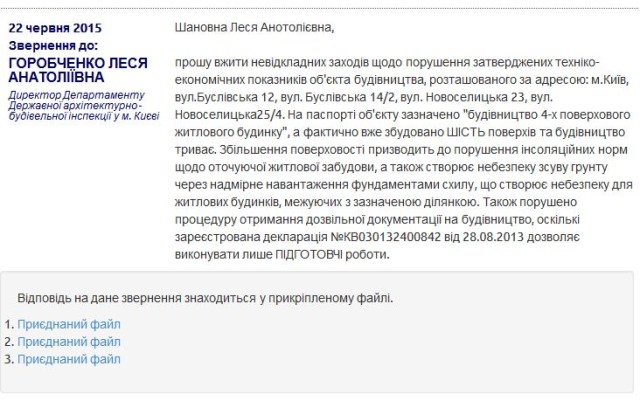Click empty area of gray response box
This screenshot has width=640, height=401.
point(400,345)
